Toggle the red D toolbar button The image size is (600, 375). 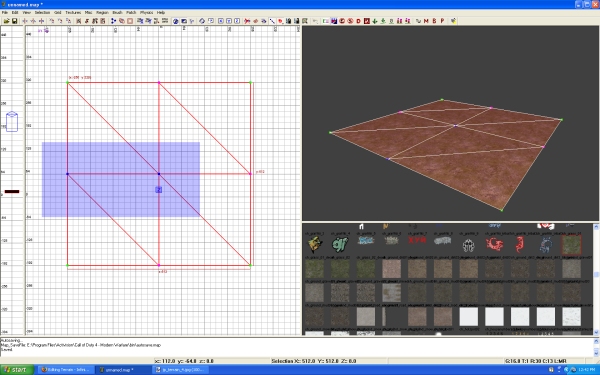tap(359, 21)
